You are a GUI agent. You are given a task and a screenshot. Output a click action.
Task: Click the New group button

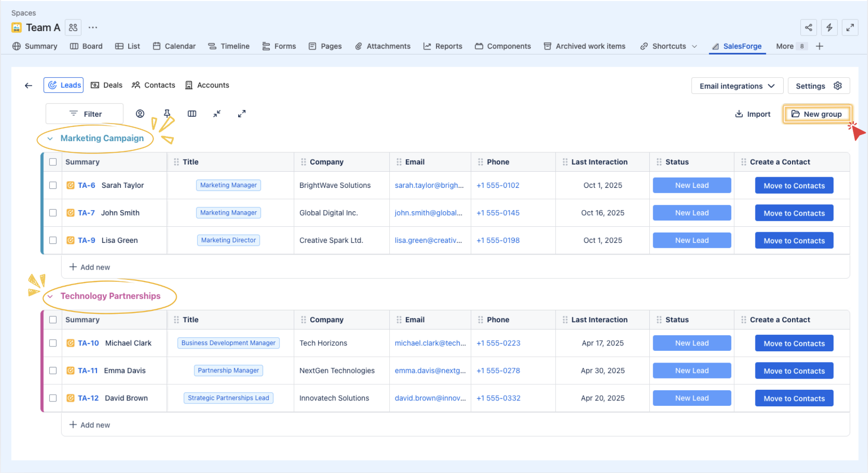point(817,114)
